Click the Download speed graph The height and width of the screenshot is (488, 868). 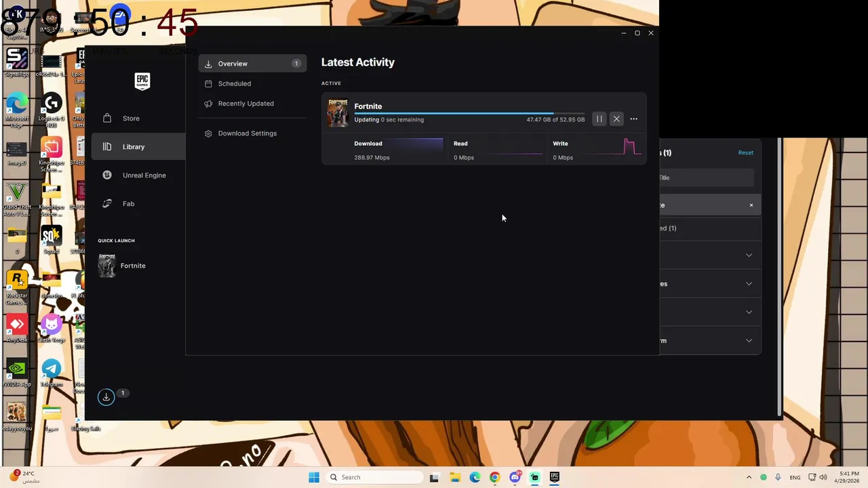pyautogui.click(x=399, y=146)
